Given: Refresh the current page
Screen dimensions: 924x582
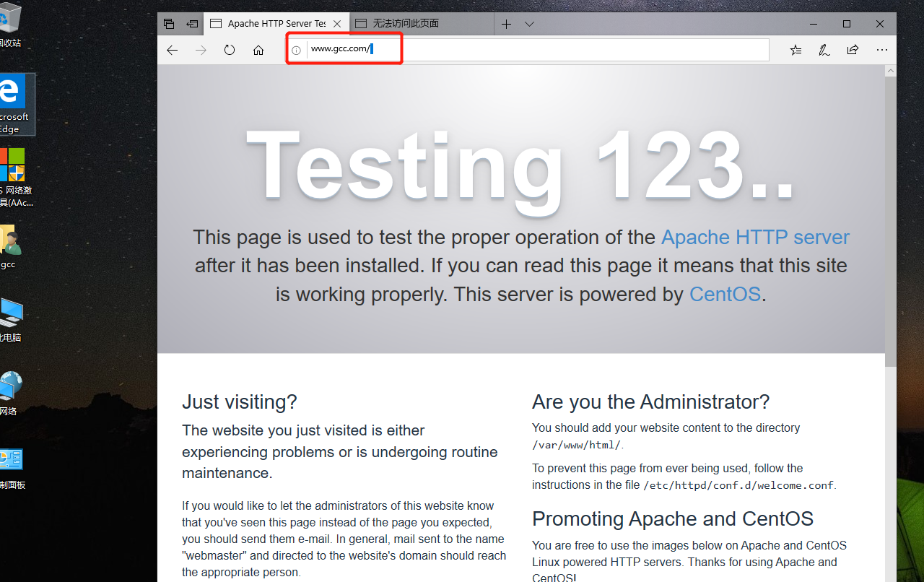Looking at the screenshot, I should [x=230, y=50].
